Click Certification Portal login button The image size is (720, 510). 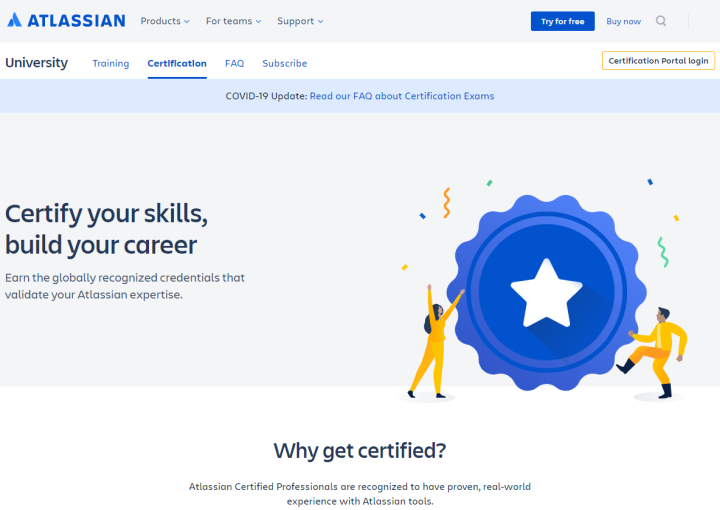coord(658,61)
